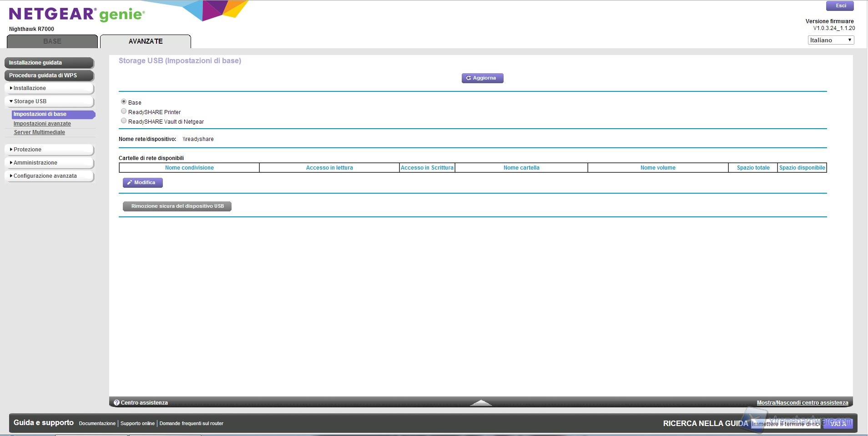Click the help search input field
868x436 pixels.
(785, 424)
